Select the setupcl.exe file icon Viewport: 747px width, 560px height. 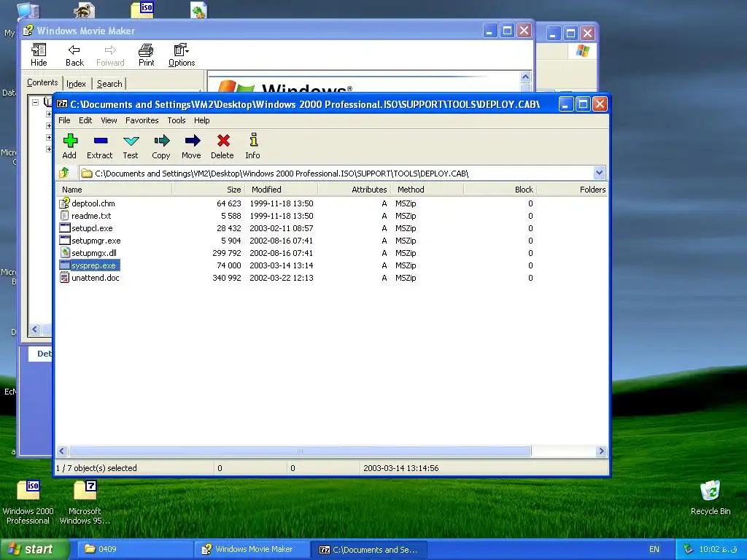[x=64, y=228]
